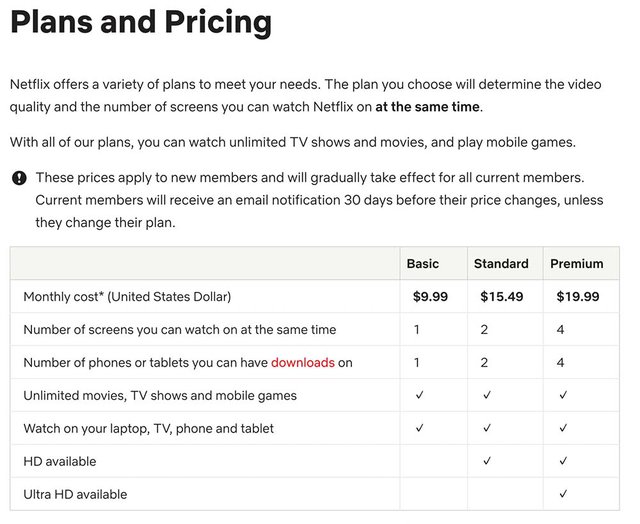
Task: Click the exclamation alert icon
Action: coord(19,178)
